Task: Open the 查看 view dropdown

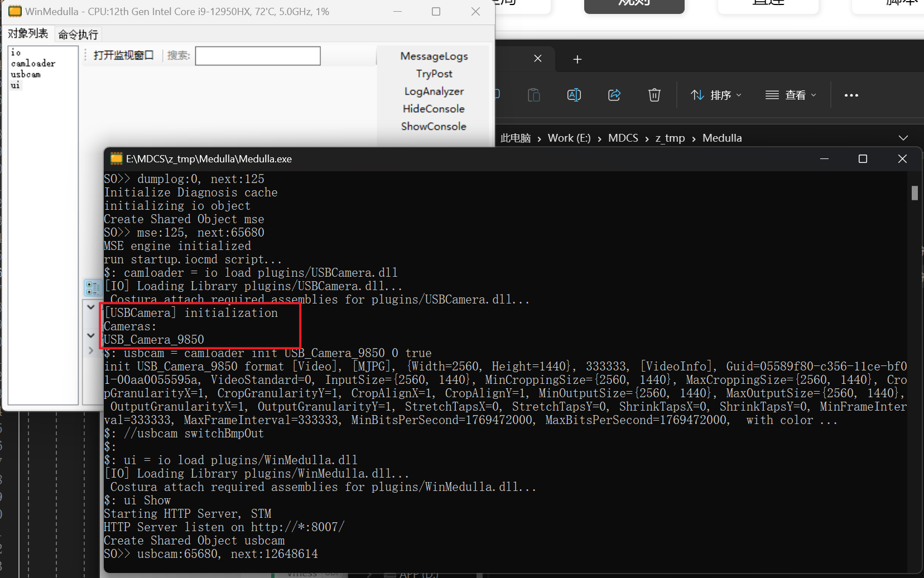Action: (791, 95)
